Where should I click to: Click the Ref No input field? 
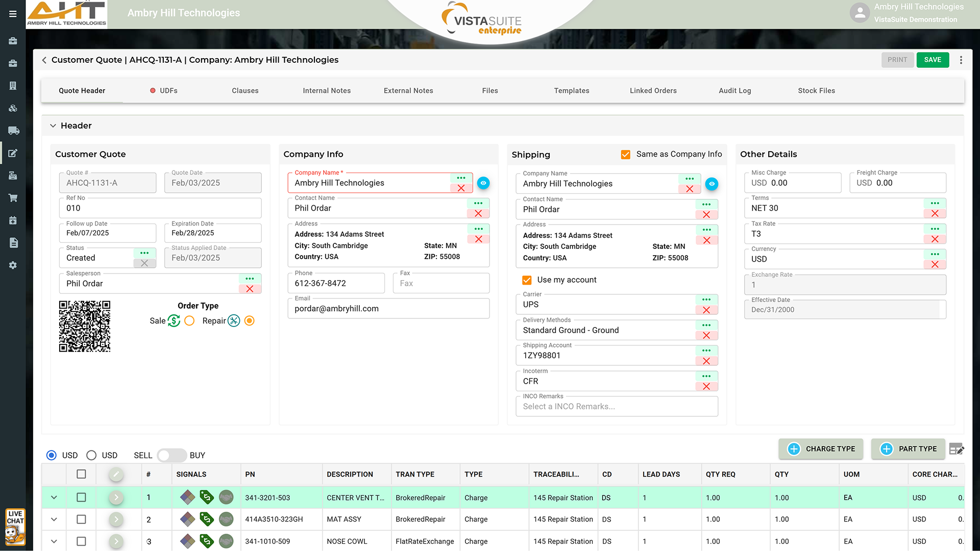(x=160, y=208)
